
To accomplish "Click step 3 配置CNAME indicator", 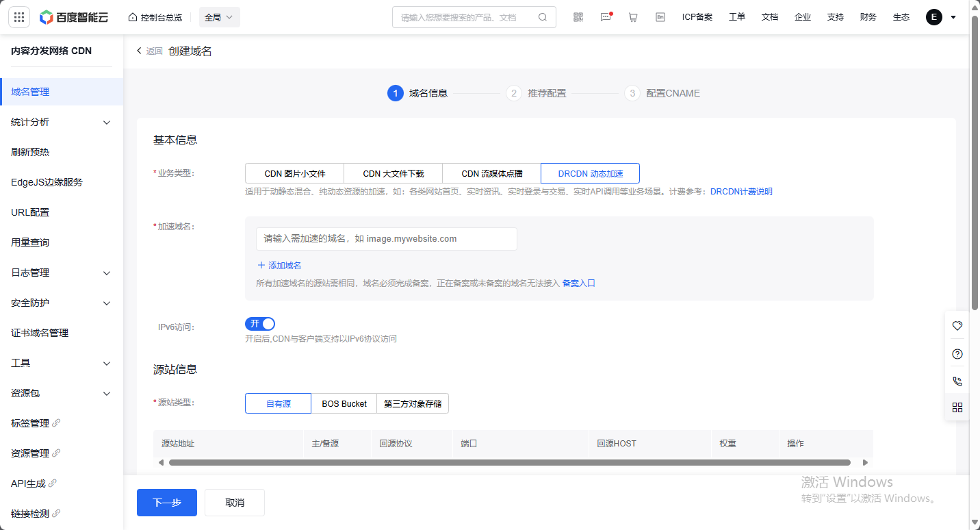I will pos(662,93).
